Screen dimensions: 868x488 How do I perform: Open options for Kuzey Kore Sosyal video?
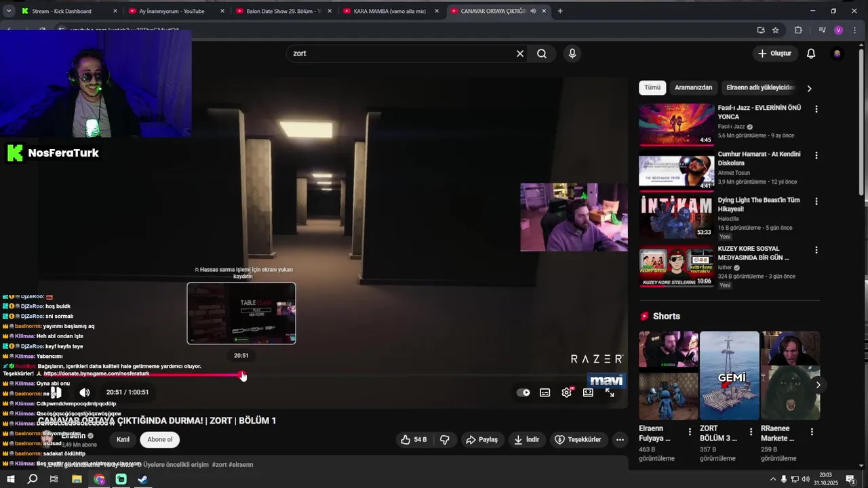click(816, 250)
